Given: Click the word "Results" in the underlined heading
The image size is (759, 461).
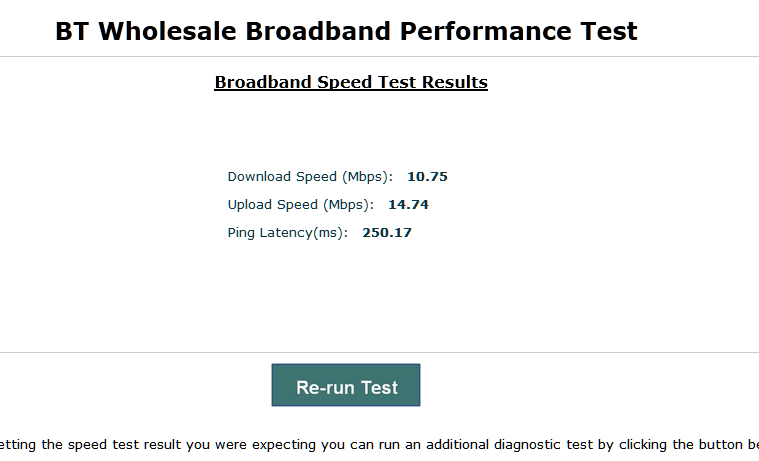Looking at the screenshot, I should click(454, 82).
